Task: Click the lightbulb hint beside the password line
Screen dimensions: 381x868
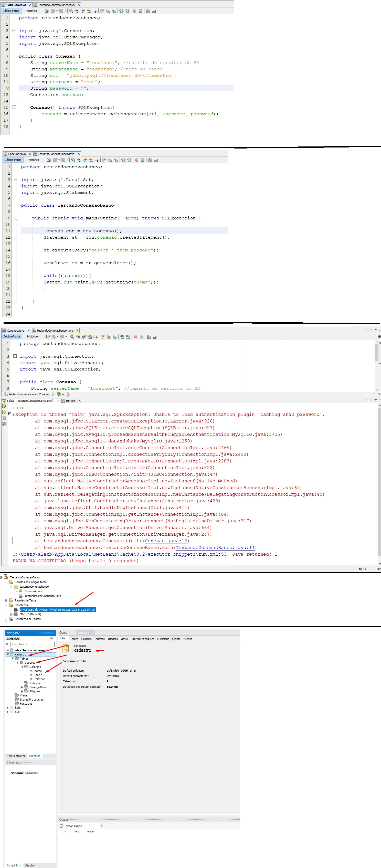Action: 7,88
